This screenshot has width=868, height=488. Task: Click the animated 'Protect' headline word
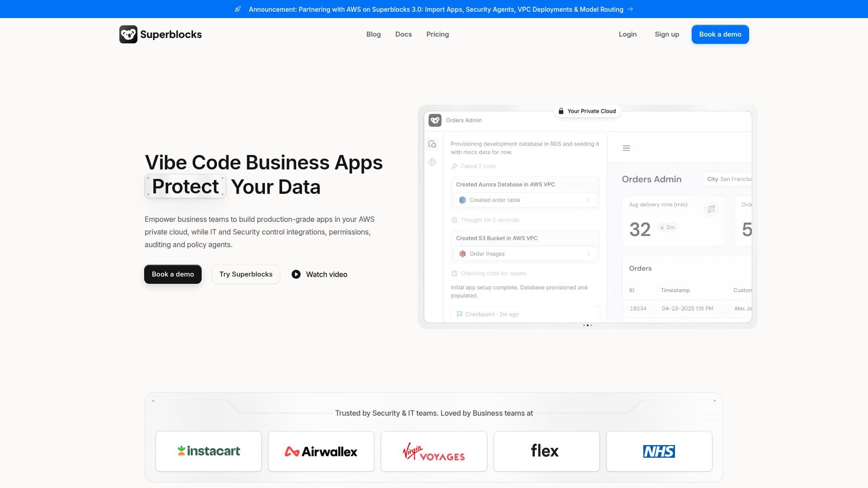(185, 186)
